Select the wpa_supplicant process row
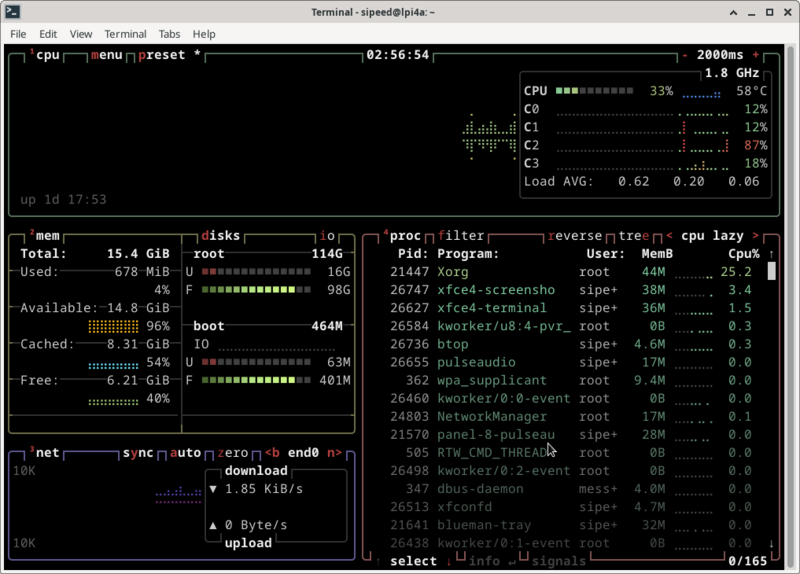Screen dimensions: 800x574 (x=570, y=380)
